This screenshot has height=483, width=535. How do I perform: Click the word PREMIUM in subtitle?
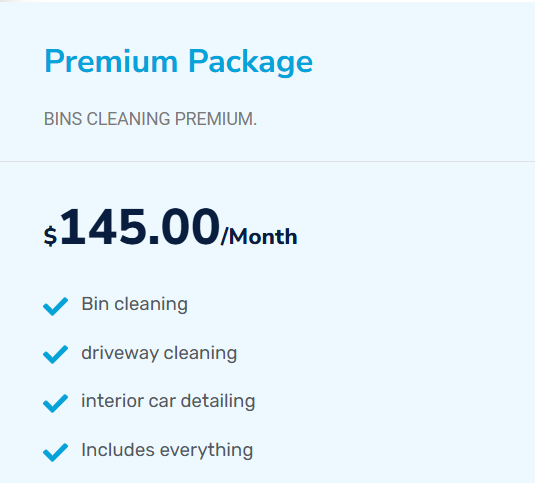(x=216, y=119)
